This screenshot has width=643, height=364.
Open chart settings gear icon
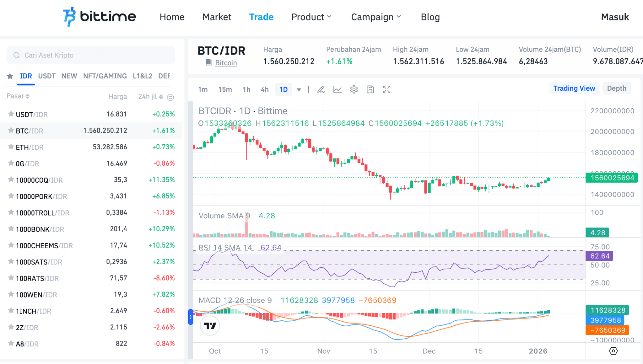pos(354,90)
